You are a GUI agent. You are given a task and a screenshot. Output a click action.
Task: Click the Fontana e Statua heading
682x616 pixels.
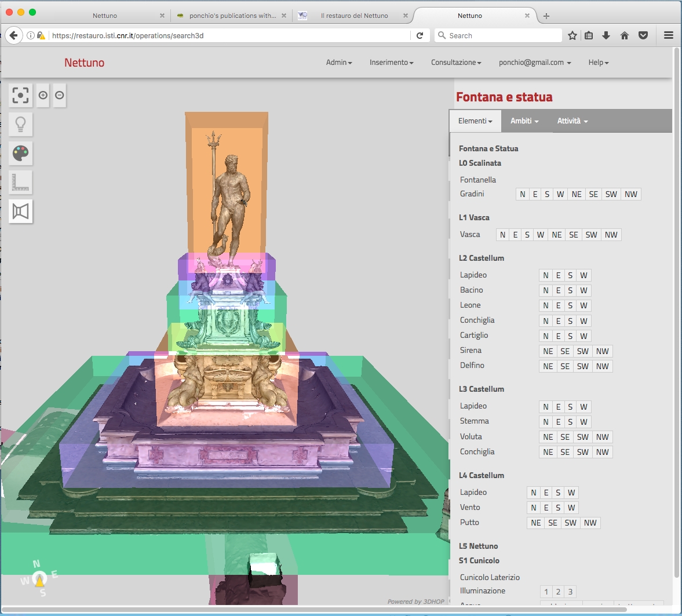[x=488, y=149]
